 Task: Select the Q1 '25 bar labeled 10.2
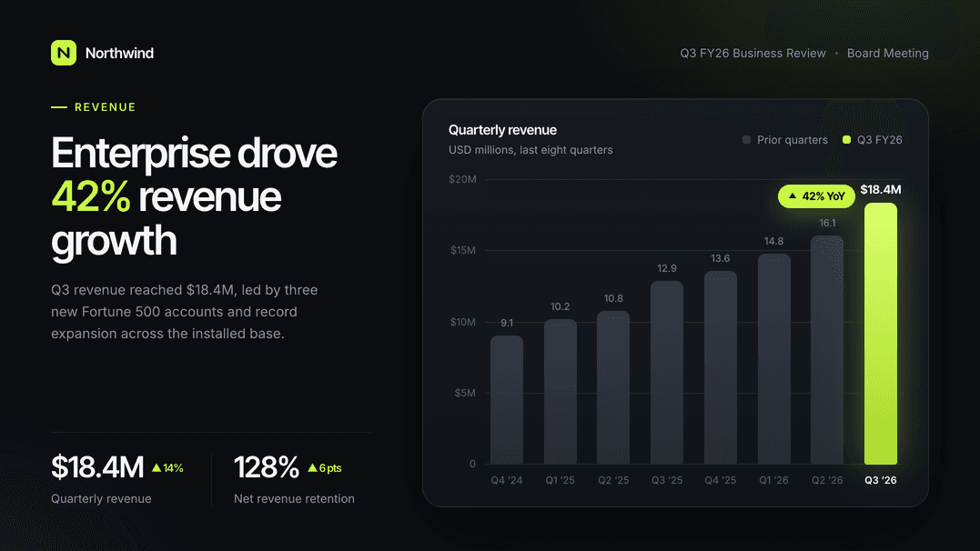tap(560, 392)
